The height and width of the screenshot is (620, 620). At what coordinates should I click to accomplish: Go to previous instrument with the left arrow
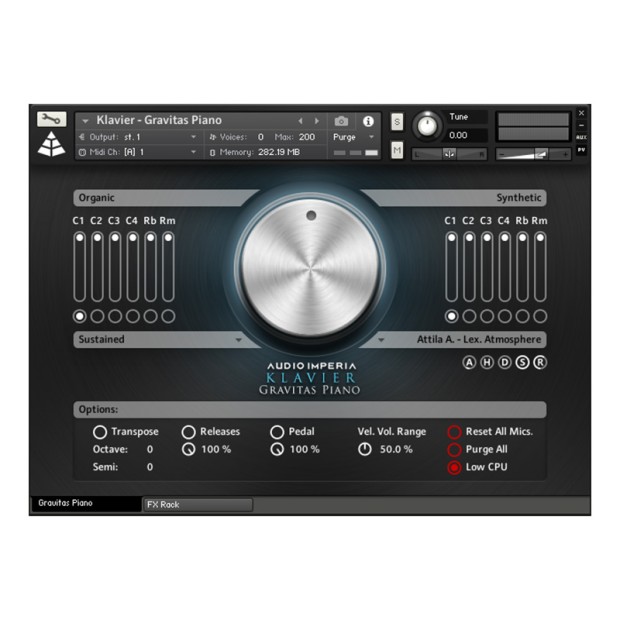pyautogui.click(x=300, y=121)
